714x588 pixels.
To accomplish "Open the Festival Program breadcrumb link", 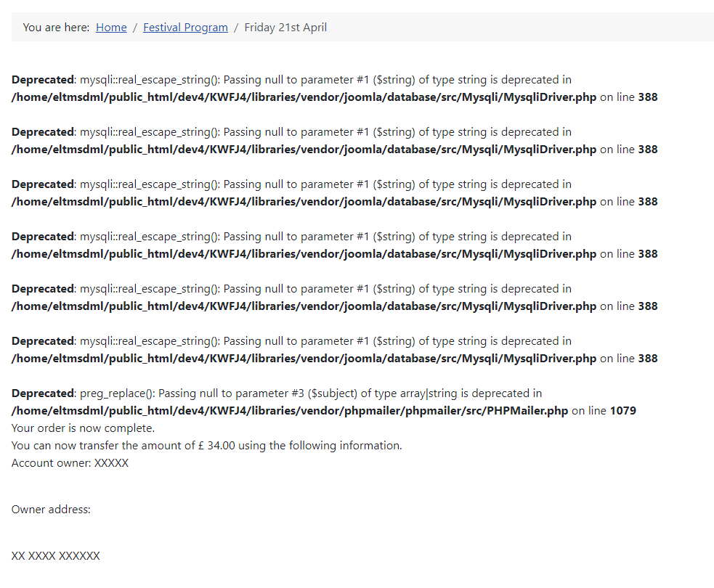I will 185,28.
